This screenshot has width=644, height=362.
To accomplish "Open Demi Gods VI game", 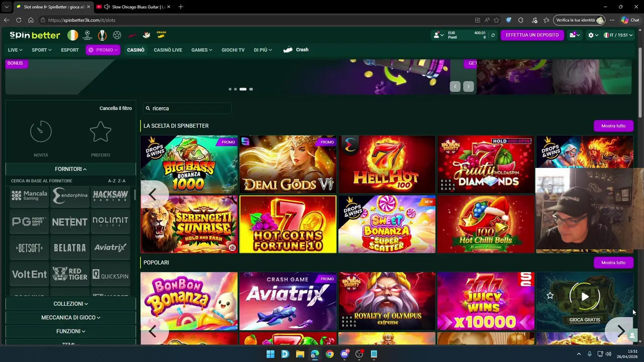I will coord(288,164).
